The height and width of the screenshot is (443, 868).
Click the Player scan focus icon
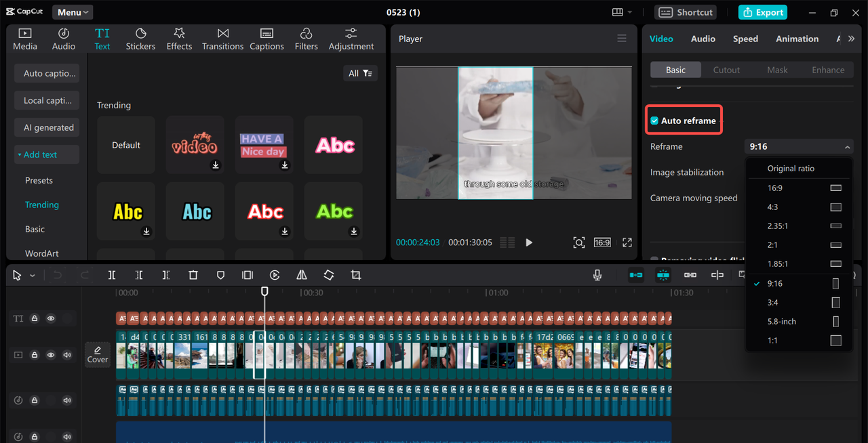(x=578, y=242)
